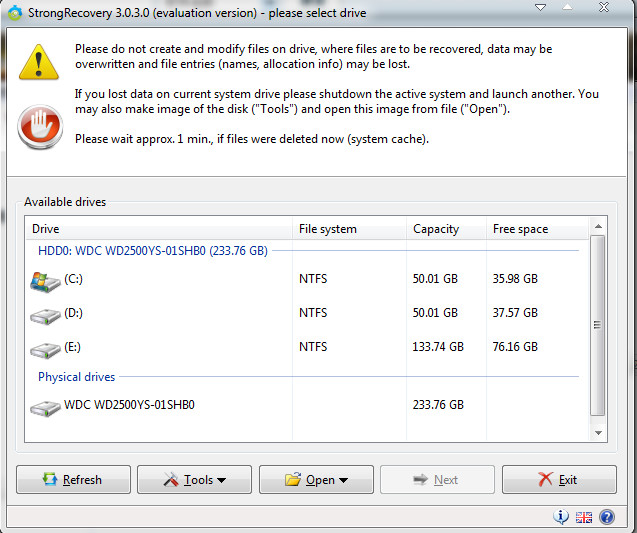Click the vertical scrollbar thumb in drive list
Screen dimensions: 637x533
(x=598, y=325)
